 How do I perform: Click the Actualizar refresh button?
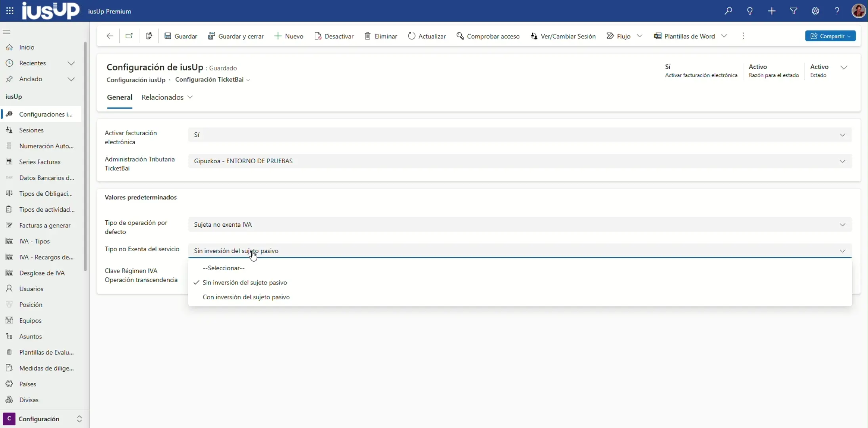click(427, 36)
